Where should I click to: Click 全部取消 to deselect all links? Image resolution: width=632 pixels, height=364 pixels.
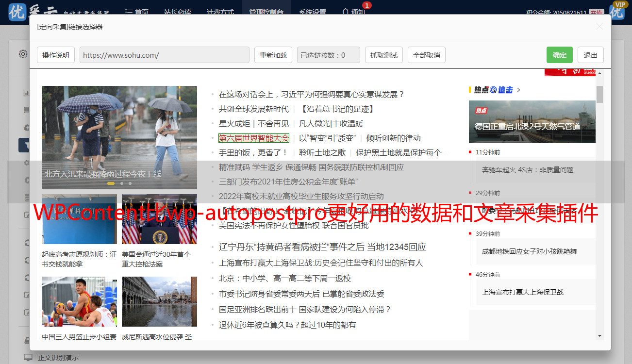(426, 55)
